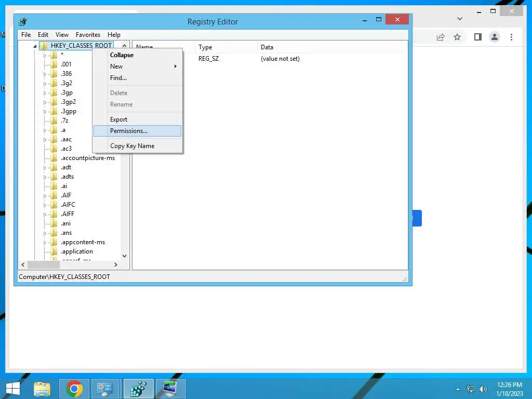This screenshot has height=399, width=532.
Task: Click the speaker volume tray icon
Action: [483, 389]
